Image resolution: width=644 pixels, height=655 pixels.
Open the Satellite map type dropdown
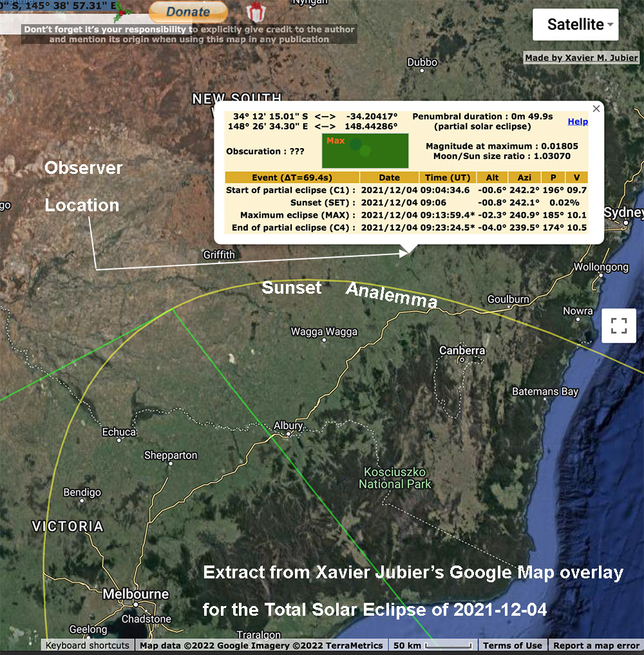pyautogui.click(x=575, y=25)
